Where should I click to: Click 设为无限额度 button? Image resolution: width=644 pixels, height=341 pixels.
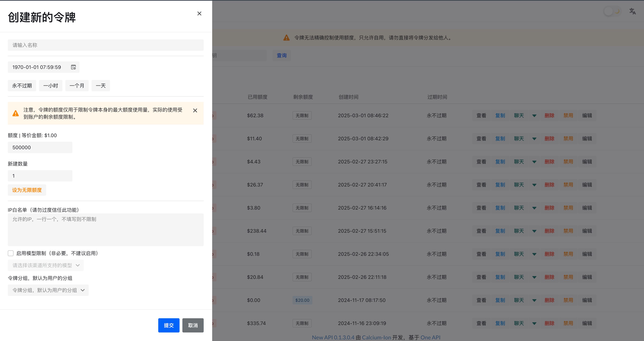coord(27,190)
